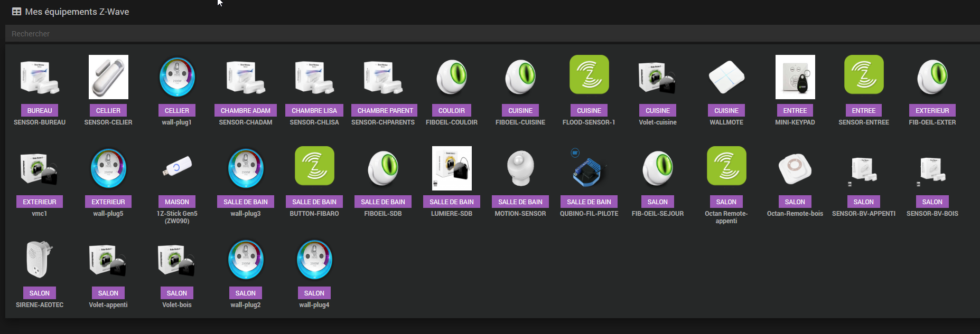Open SENSOR-CHLISA door sensor icon
This screenshot has width=980, height=334.
[x=314, y=77]
